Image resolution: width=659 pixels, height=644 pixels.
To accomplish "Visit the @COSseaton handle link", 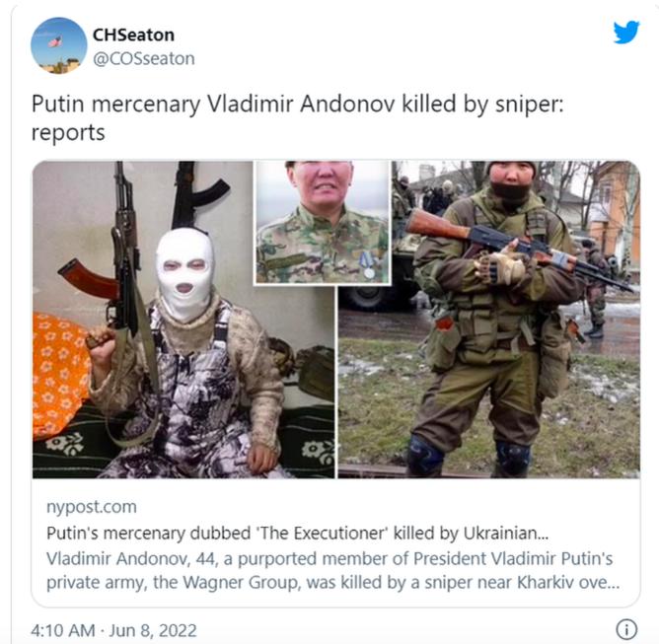I will 144,59.
